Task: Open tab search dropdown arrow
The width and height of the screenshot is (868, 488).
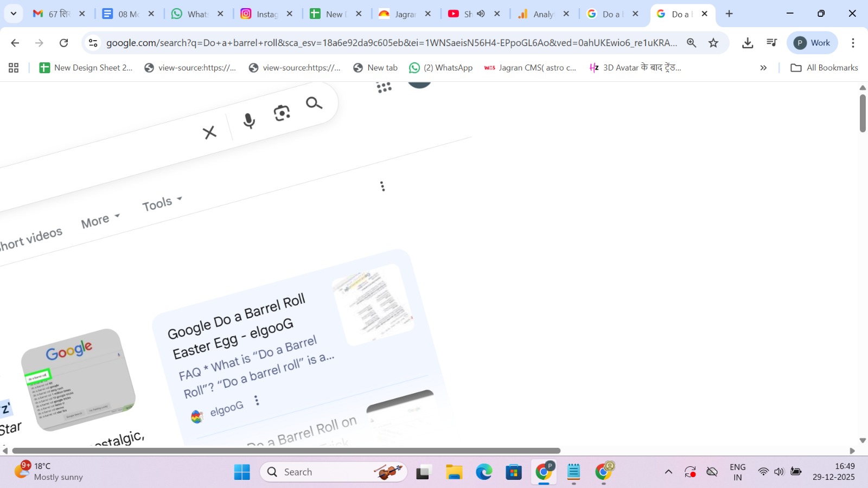Action: tap(14, 14)
